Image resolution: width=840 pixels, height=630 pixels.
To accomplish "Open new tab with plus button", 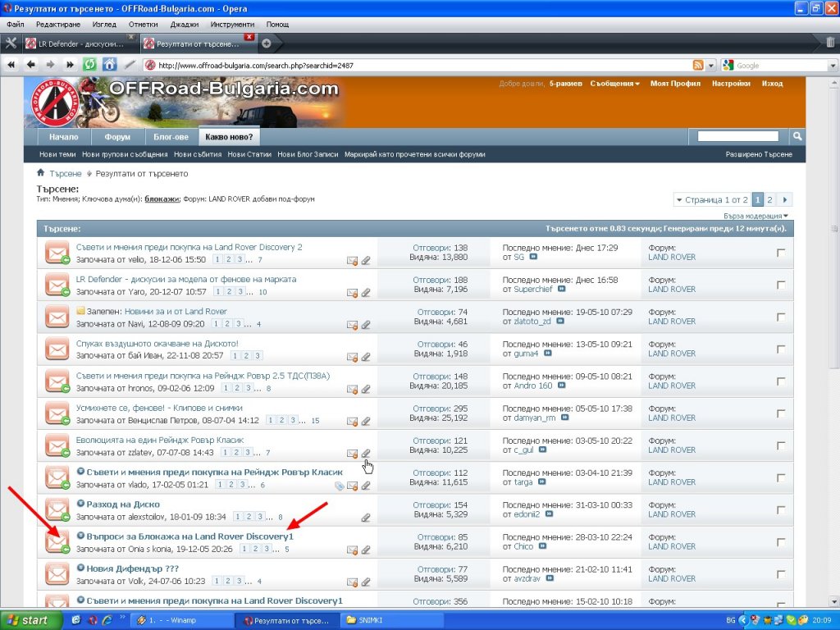I will point(267,44).
